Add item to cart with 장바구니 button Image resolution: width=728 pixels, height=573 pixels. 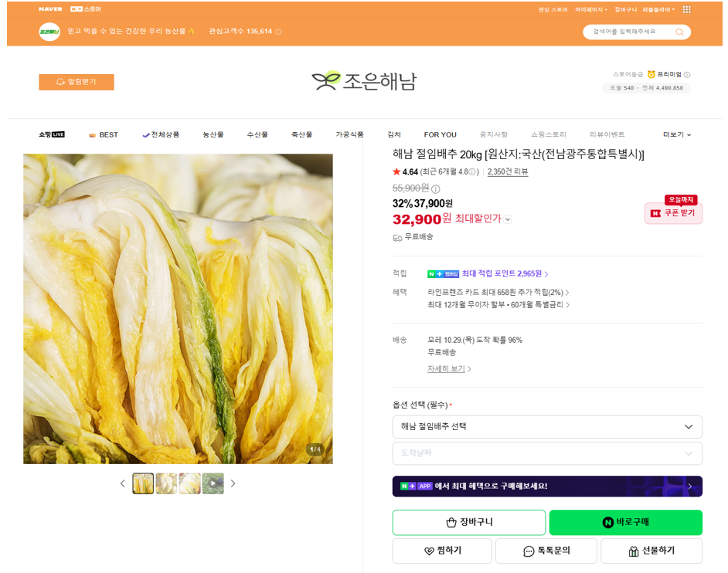[469, 523]
